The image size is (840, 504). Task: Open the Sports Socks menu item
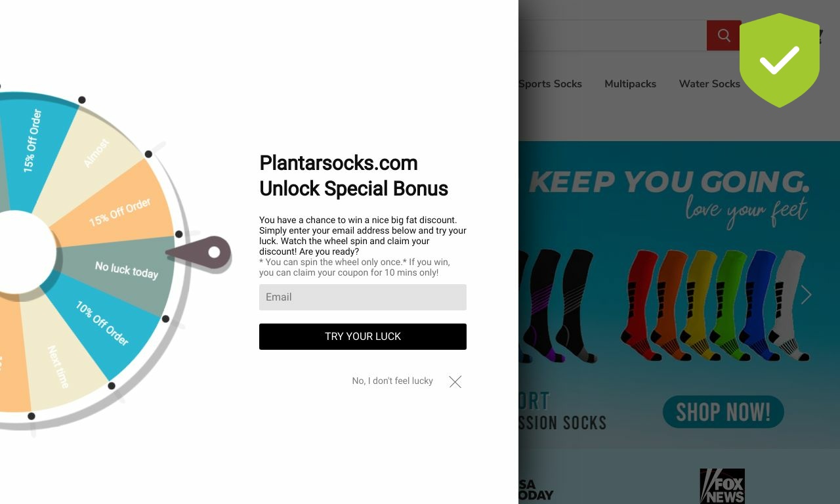click(x=550, y=84)
